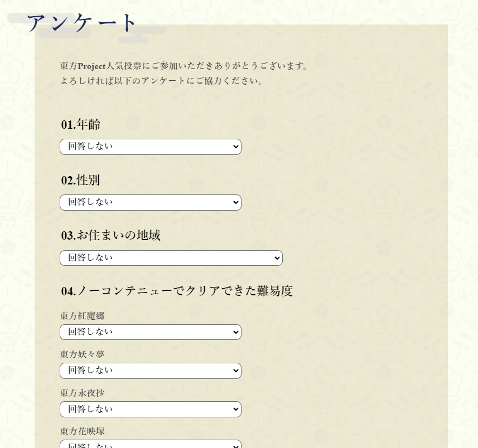Expand the 東方妖々夢 difficulty dropdown
This screenshot has height=448, width=478.
pos(150,371)
